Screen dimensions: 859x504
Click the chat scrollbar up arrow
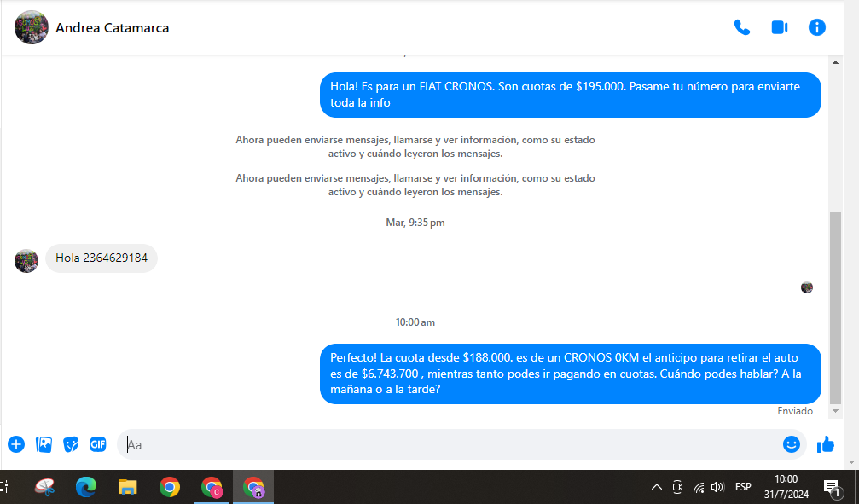(835, 62)
